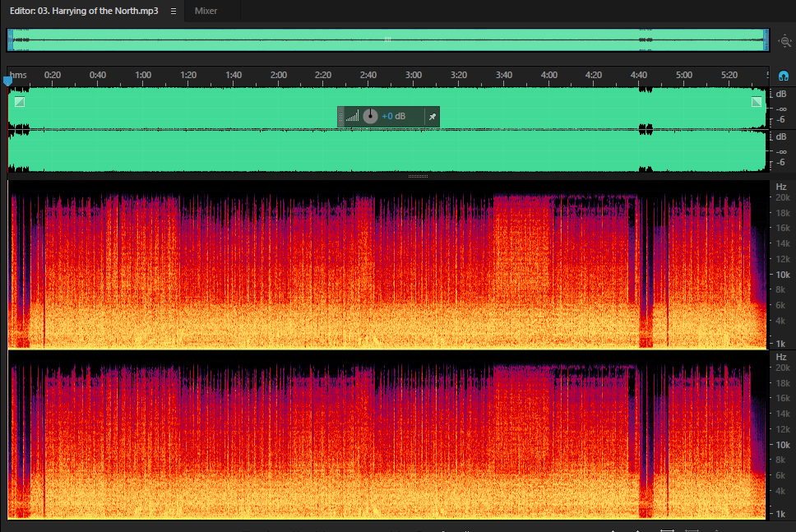Click the HUD grip handle left of volume bars
796x532 pixels.
(341, 117)
